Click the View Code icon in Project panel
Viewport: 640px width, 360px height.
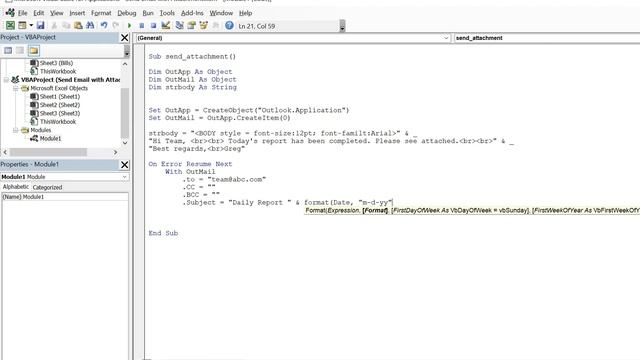[8, 51]
